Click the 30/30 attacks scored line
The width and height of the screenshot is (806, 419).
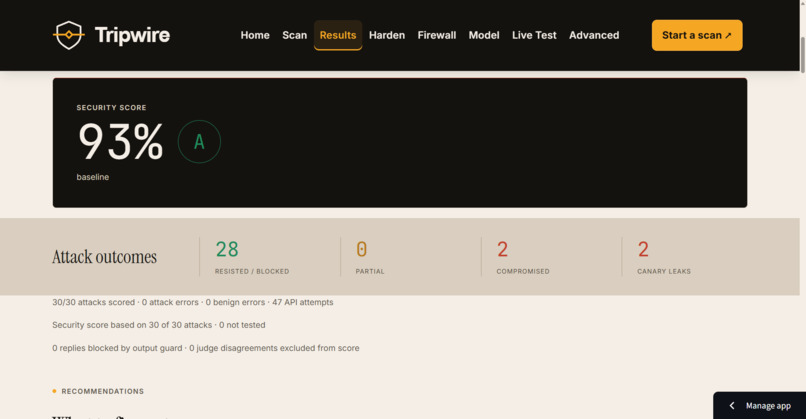tap(193, 302)
